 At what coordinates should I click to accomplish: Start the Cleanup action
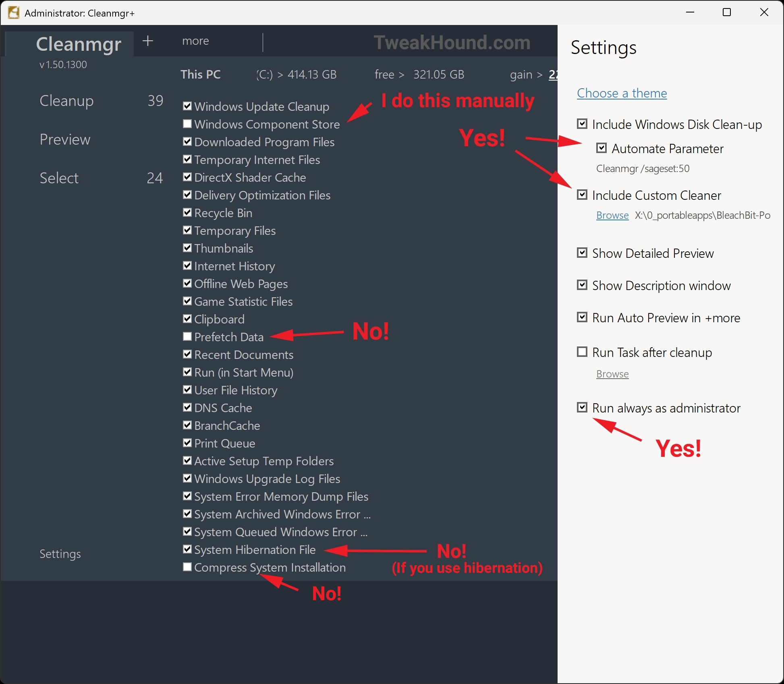(66, 101)
